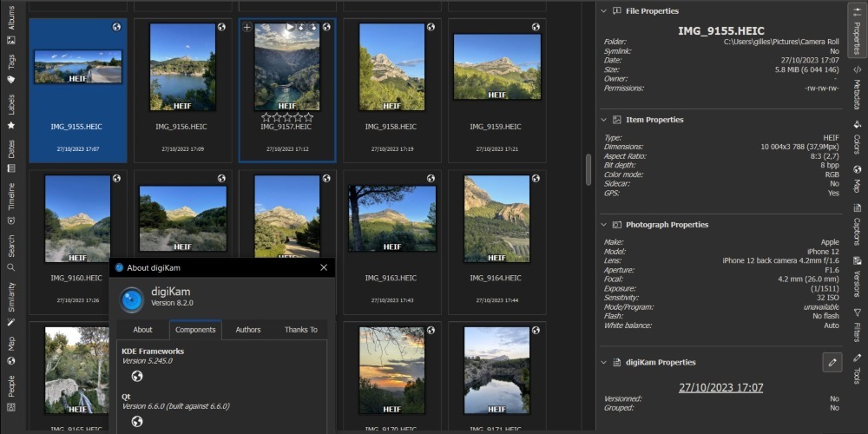868x434 pixels.
Task: Switch to the Authors tab
Action: 248,330
